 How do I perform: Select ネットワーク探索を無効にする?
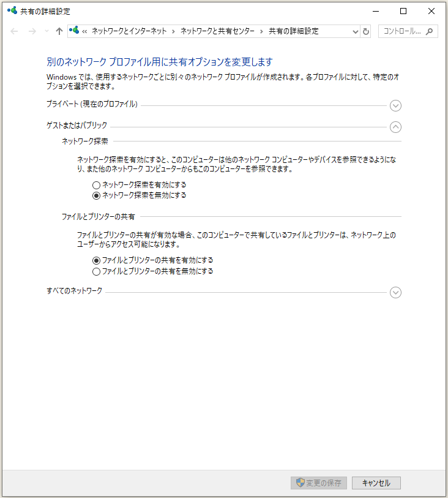tap(139, 195)
